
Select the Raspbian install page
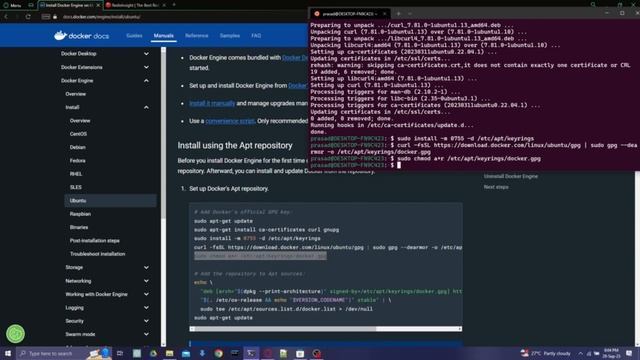(80, 214)
